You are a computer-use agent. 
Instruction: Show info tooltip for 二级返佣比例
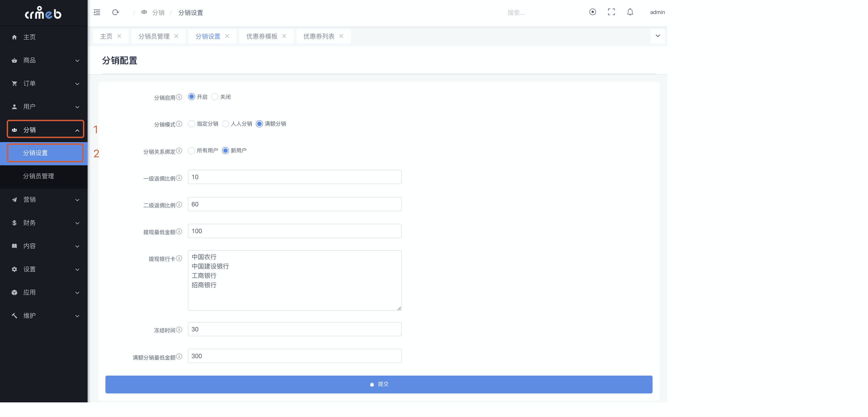(179, 205)
